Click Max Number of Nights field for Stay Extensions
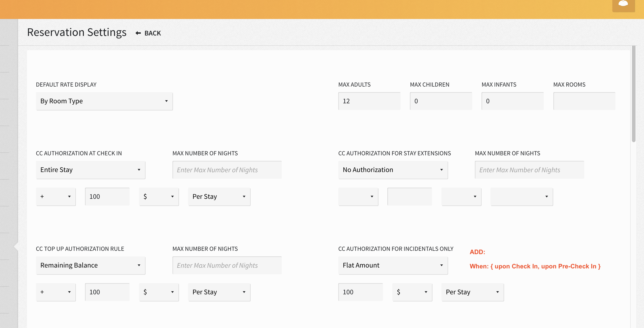Screen dimensions: 644x328 pyautogui.click(x=529, y=170)
